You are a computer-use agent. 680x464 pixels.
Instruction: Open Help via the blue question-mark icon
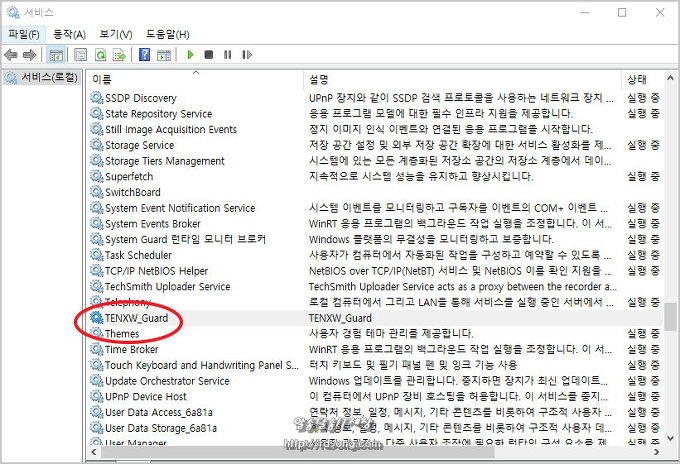click(x=145, y=55)
